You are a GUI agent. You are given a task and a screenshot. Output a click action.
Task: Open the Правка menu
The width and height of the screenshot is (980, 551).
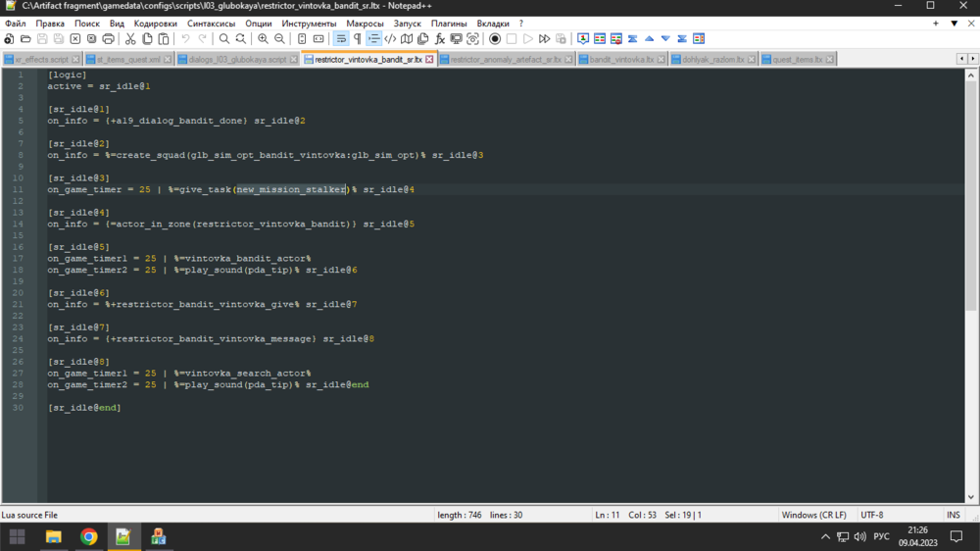pyautogui.click(x=50, y=24)
